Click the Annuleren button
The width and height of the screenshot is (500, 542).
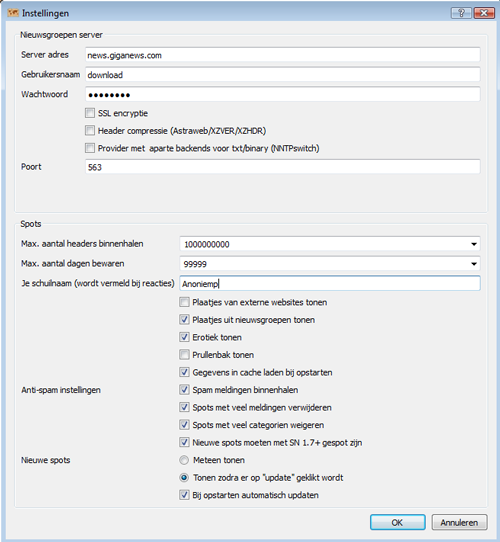click(x=460, y=522)
